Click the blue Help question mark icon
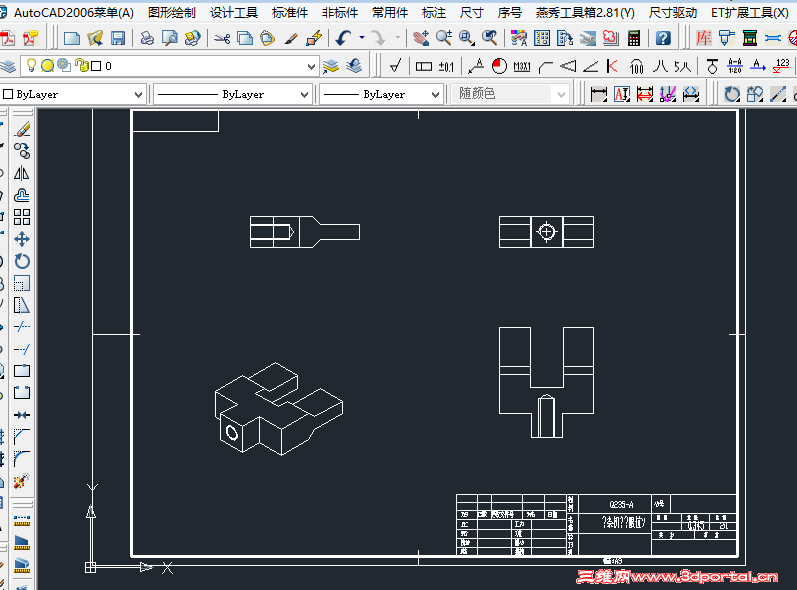The image size is (797, 590). click(x=663, y=38)
